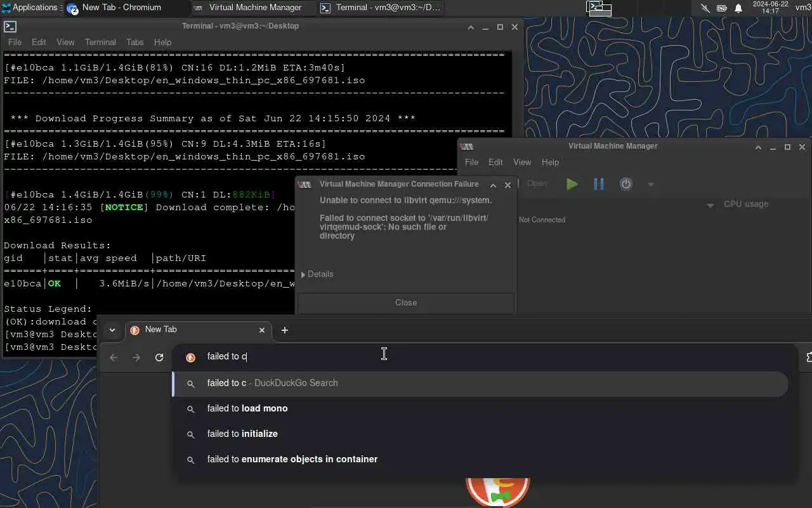The image size is (812, 508).
Task: Roll up Virtual Machine Manager window with caret icon
Action: point(758,147)
